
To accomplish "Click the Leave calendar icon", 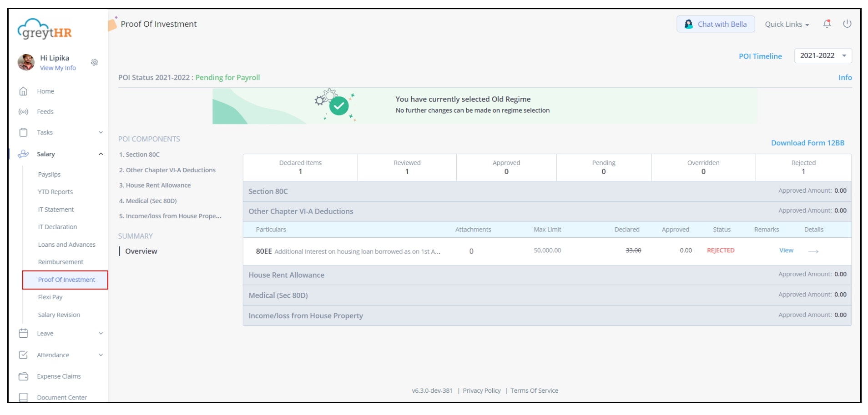I will tap(23, 333).
